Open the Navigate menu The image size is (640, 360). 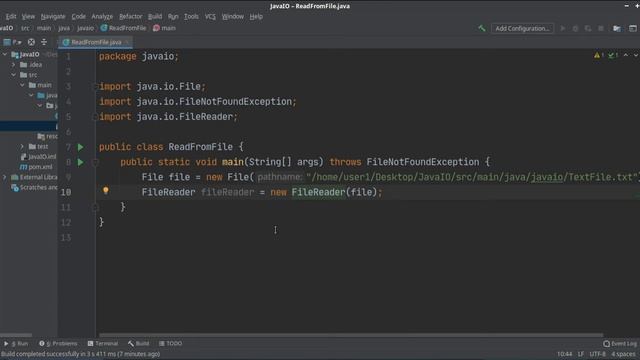53,16
